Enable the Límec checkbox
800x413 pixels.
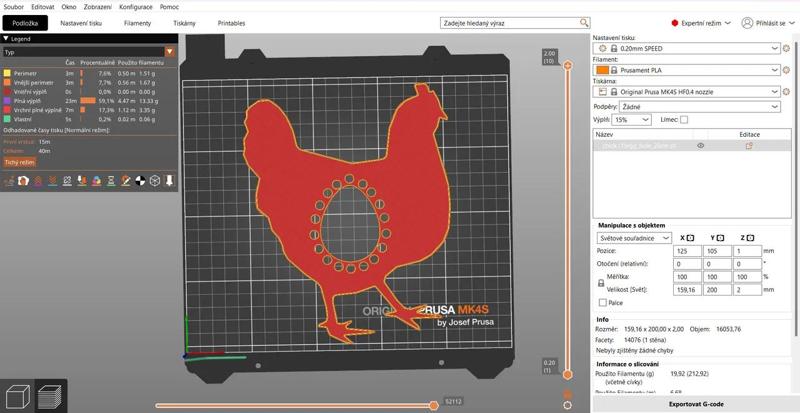[684, 119]
